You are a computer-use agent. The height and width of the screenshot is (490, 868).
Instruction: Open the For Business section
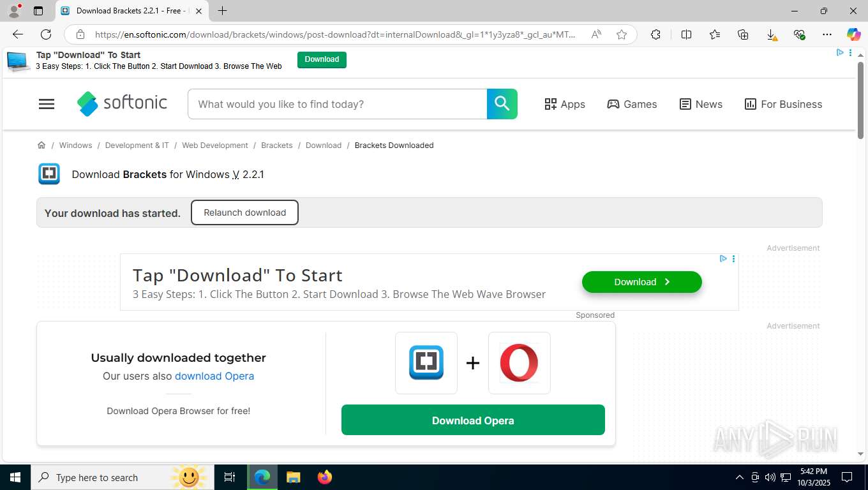pos(783,104)
